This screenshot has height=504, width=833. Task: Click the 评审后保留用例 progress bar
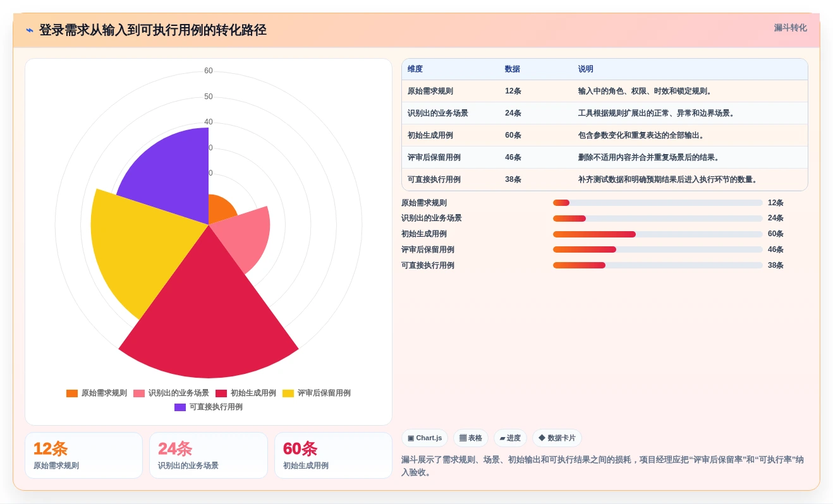click(x=658, y=249)
